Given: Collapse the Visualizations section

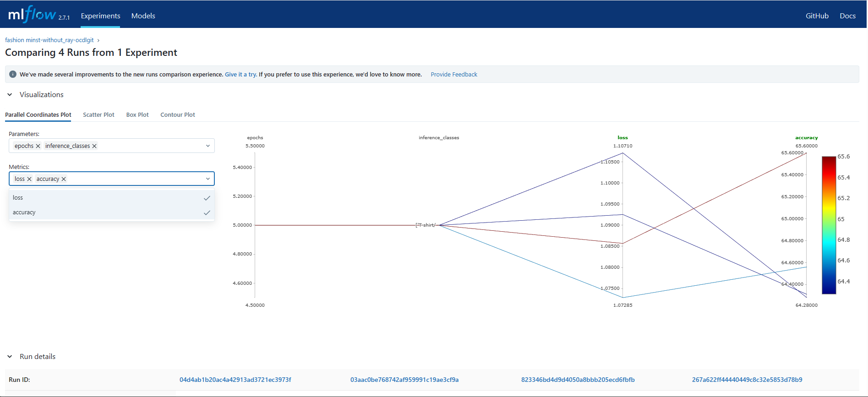Looking at the screenshot, I should click(10, 95).
